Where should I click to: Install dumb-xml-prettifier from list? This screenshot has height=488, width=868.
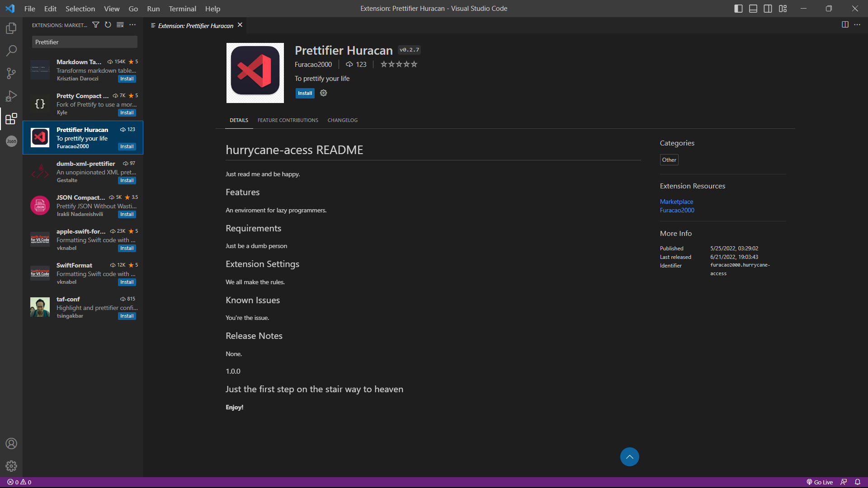[x=127, y=180]
